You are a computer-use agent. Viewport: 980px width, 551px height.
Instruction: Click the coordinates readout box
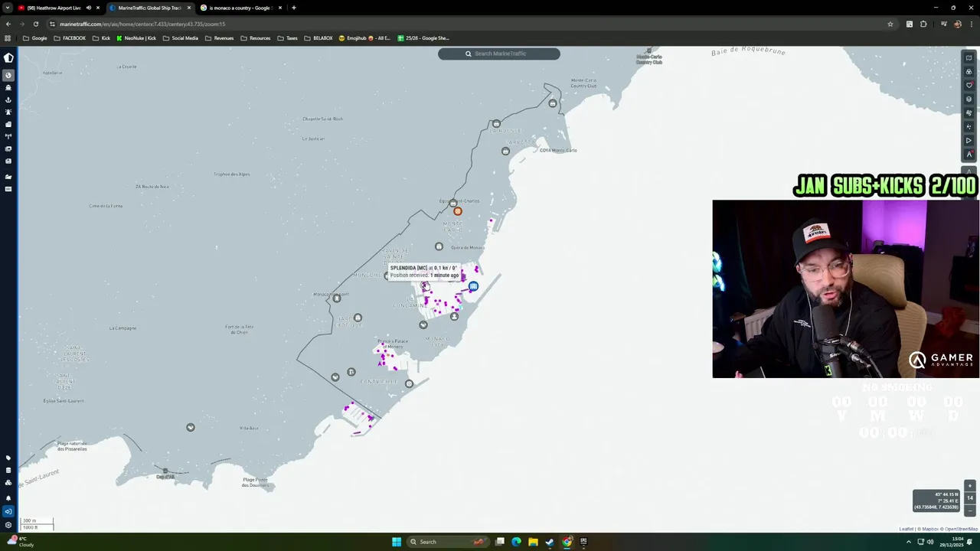(936, 500)
